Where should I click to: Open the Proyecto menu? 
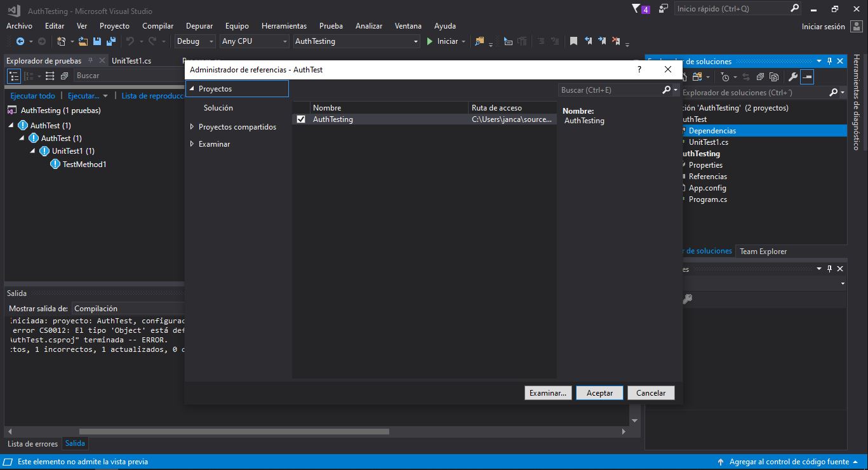click(114, 26)
